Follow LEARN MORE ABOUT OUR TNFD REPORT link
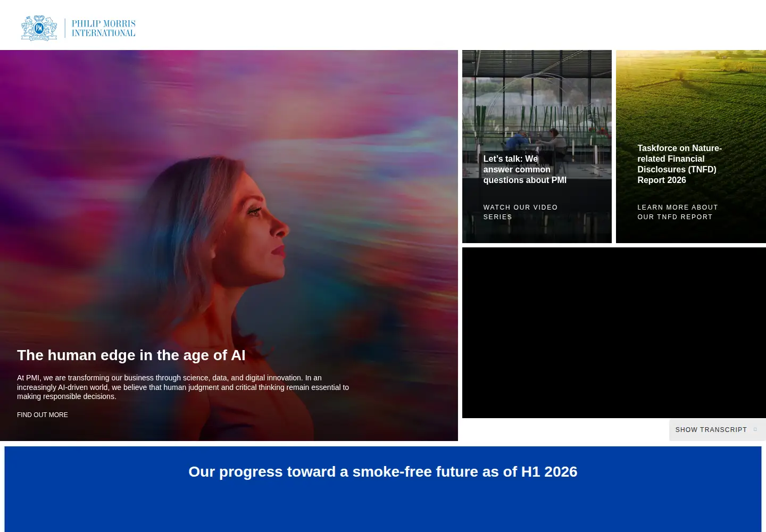This screenshot has width=766, height=532. pyautogui.click(x=678, y=212)
